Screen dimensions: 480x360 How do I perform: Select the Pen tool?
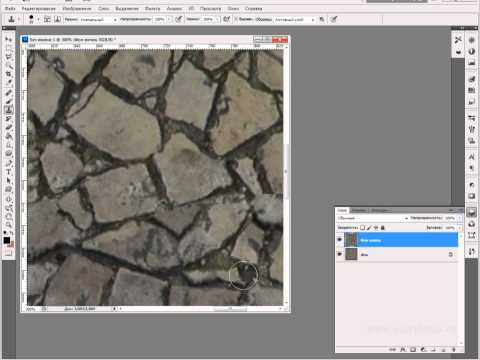[x=8, y=163]
